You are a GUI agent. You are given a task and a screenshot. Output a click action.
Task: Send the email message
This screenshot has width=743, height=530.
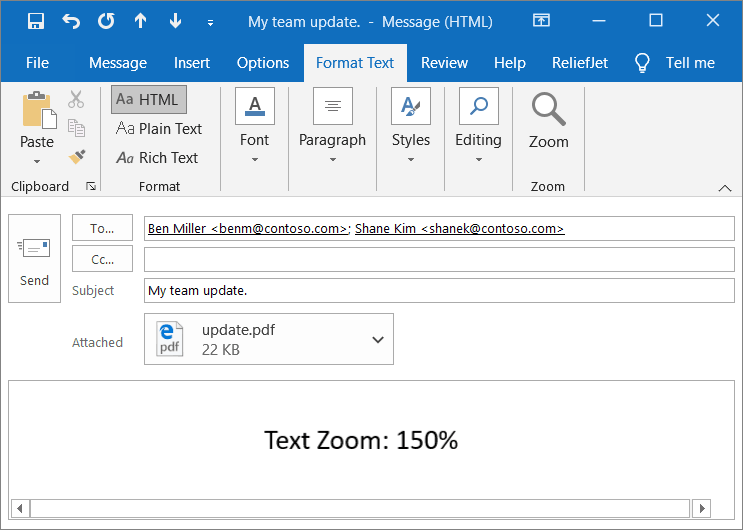click(x=35, y=258)
